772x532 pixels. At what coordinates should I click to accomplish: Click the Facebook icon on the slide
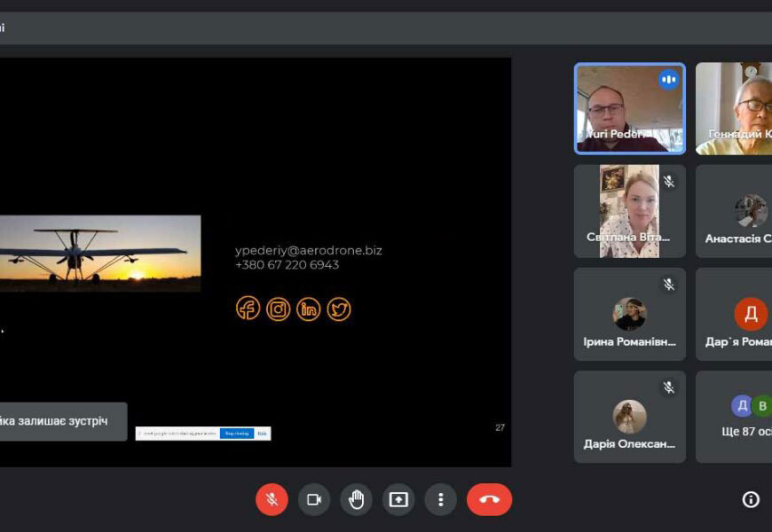pos(248,309)
